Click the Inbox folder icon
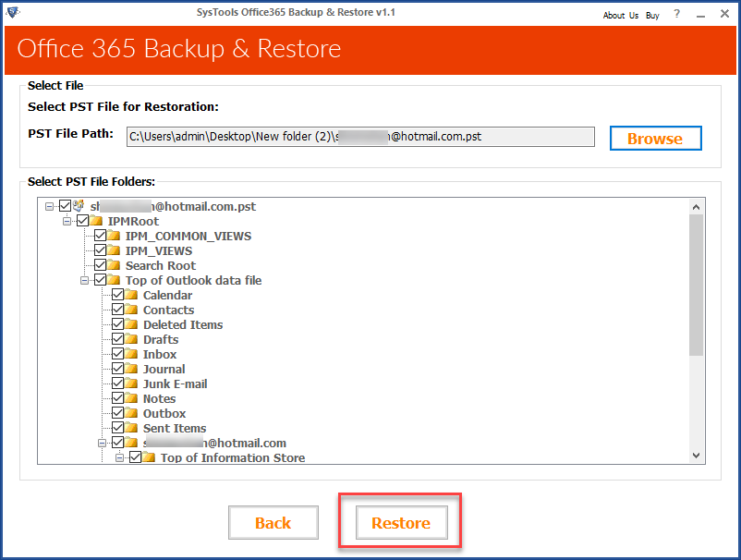 [x=131, y=354]
